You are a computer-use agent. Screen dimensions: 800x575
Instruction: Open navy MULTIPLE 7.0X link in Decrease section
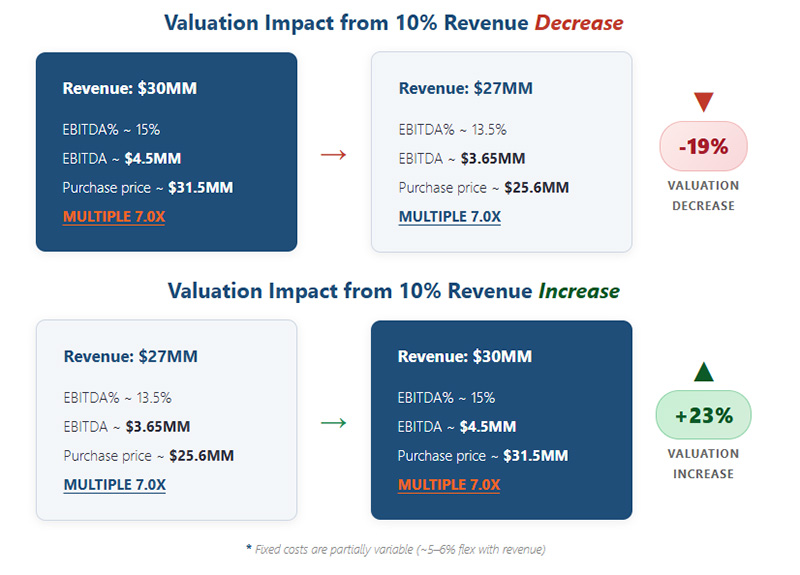pyautogui.click(x=449, y=217)
